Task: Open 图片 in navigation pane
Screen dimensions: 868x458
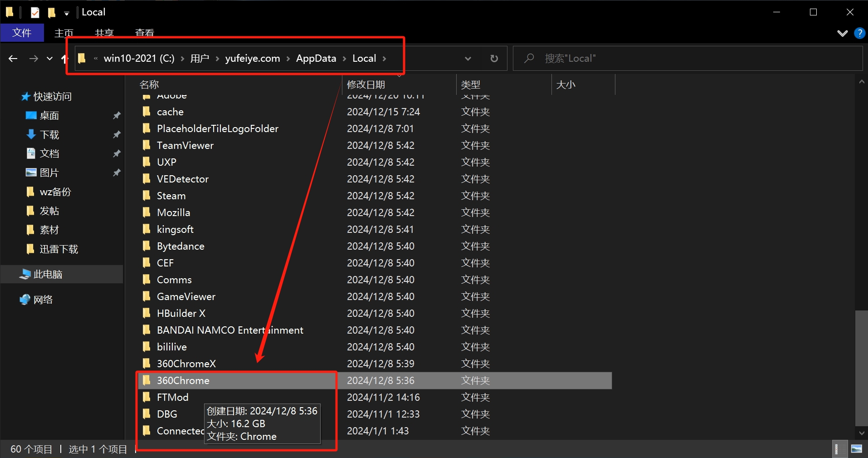Action: [x=49, y=172]
